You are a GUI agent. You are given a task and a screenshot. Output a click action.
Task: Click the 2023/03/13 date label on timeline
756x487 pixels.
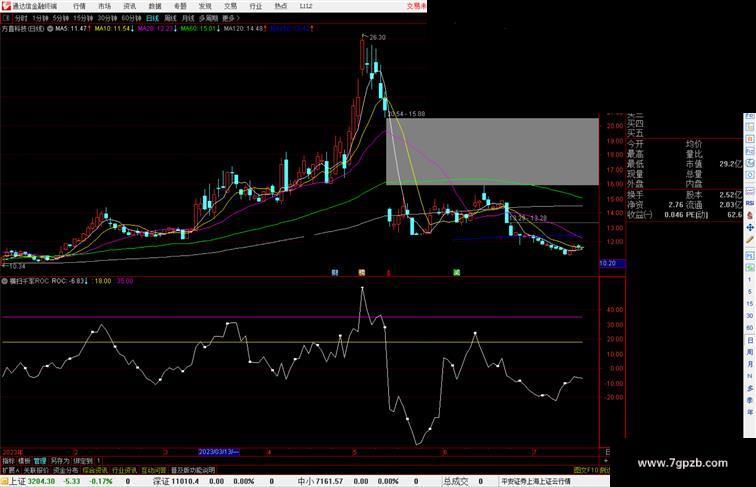click(x=219, y=452)
